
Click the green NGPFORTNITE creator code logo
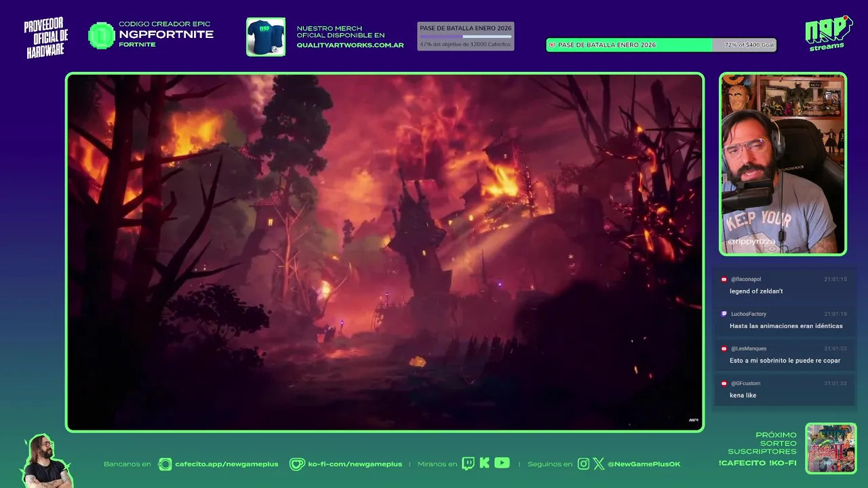(102, 35)
